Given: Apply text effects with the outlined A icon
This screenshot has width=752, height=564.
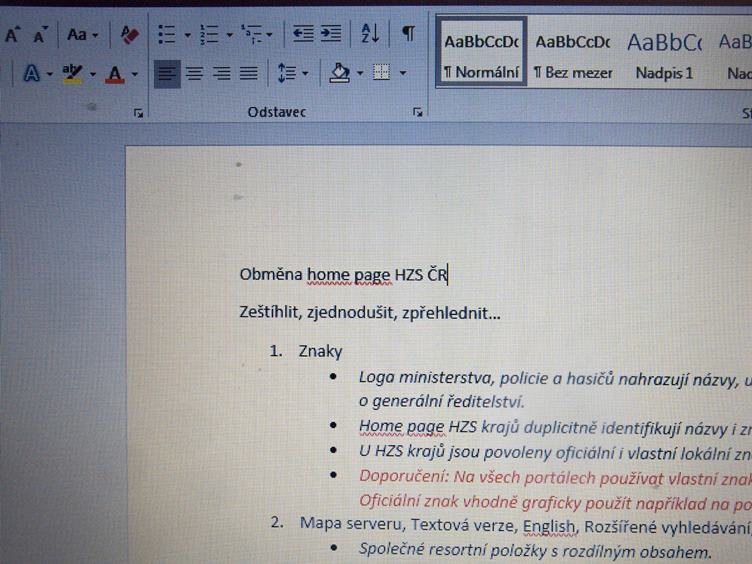Looking at the screenshot, I should tap(32, 74).
